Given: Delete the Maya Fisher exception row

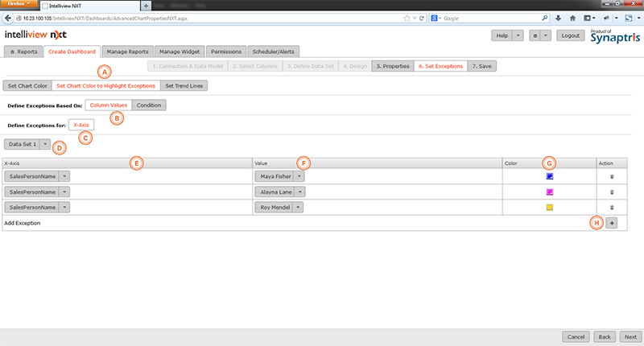Looking at the screenshot, I should [612, 175].
